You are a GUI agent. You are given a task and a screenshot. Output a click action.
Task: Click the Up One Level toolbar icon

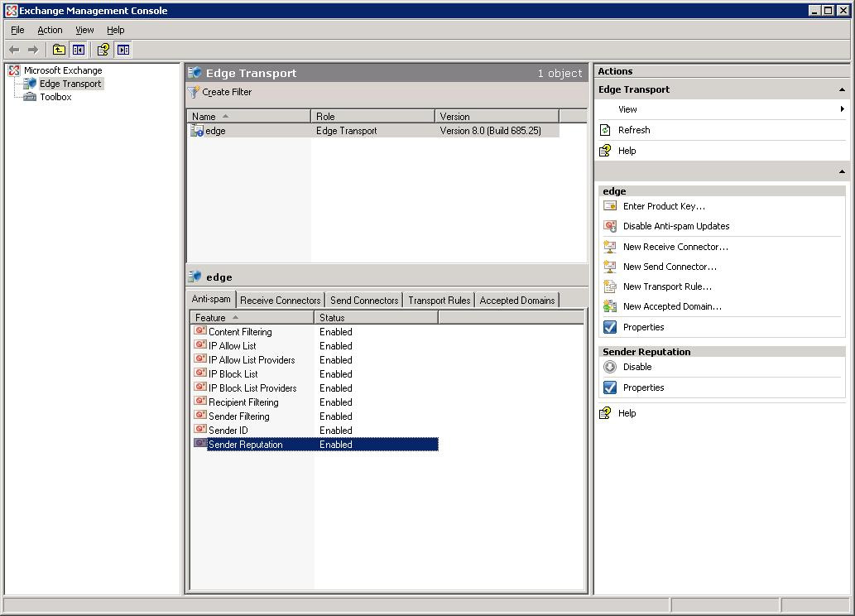pos(59,49)
